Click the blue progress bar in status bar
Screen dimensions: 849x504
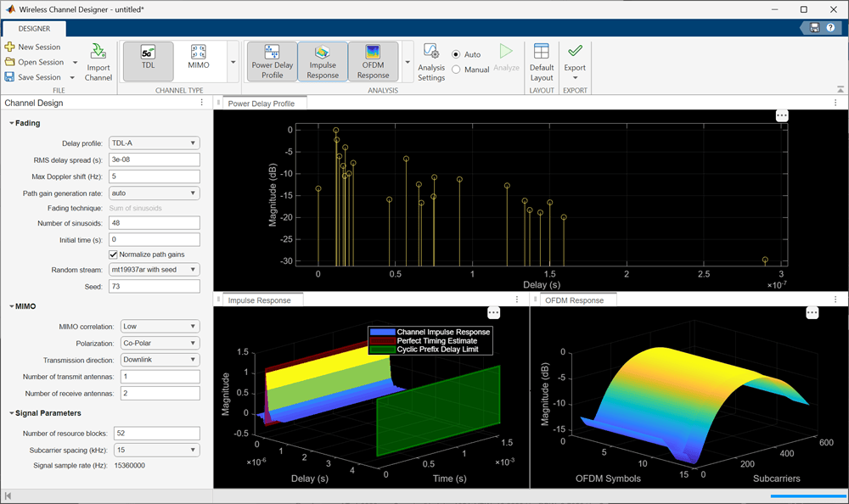tap(808, 496)
